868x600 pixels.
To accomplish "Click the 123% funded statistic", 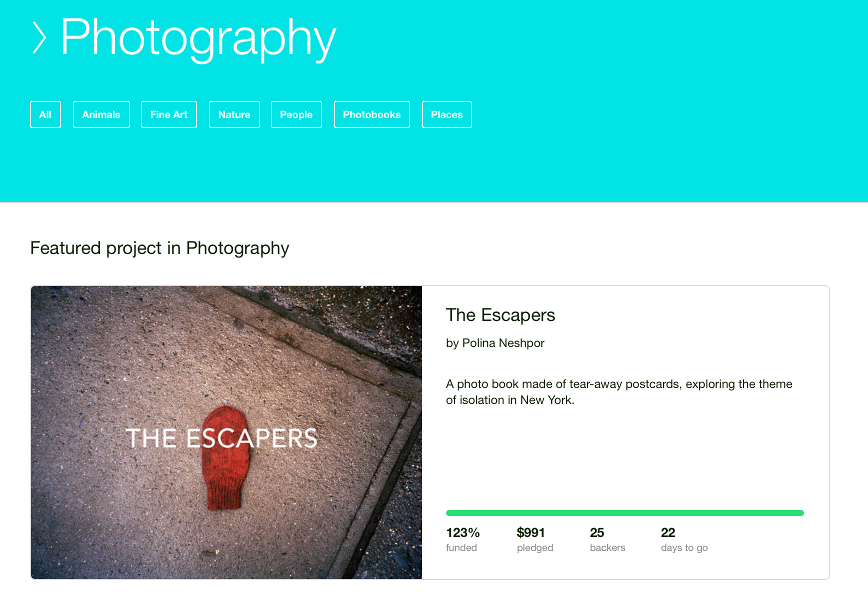I will click(463, 539).
